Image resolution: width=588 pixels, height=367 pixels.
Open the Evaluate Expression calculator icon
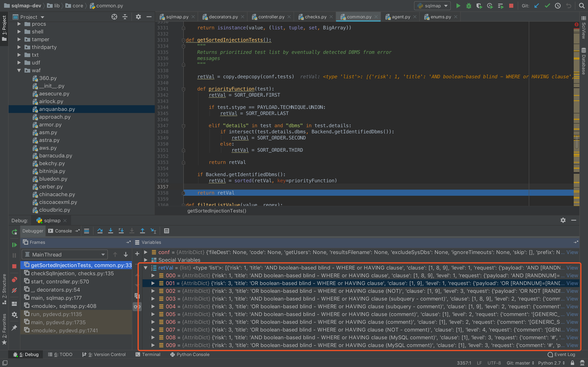coord(166,231)
